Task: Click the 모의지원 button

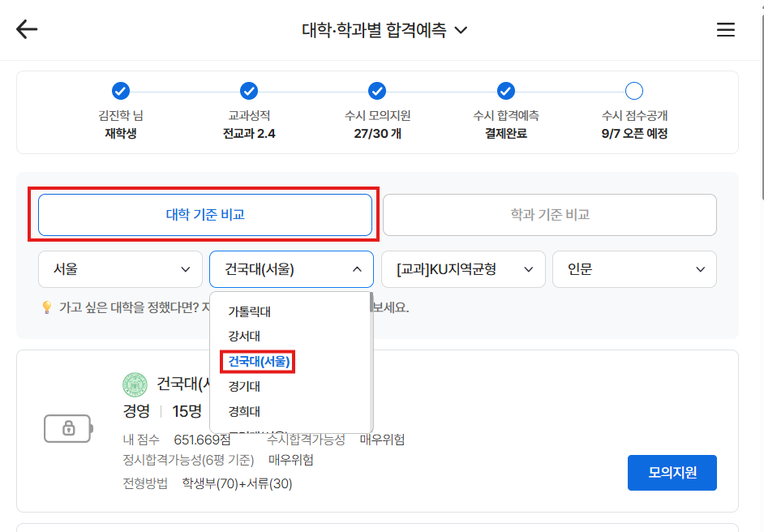Action: 672,473
